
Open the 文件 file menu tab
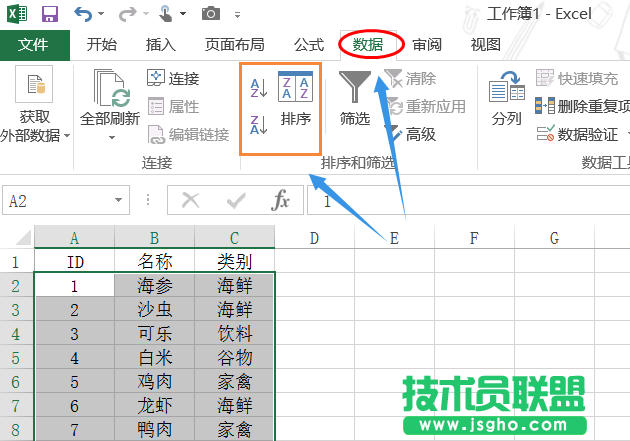(x=33, y=45)
